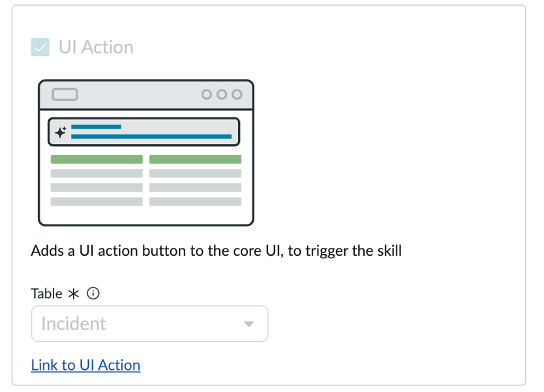Click the middle circle in illustration window header
This screenshot has height=392, width=544.
point(222,95)
